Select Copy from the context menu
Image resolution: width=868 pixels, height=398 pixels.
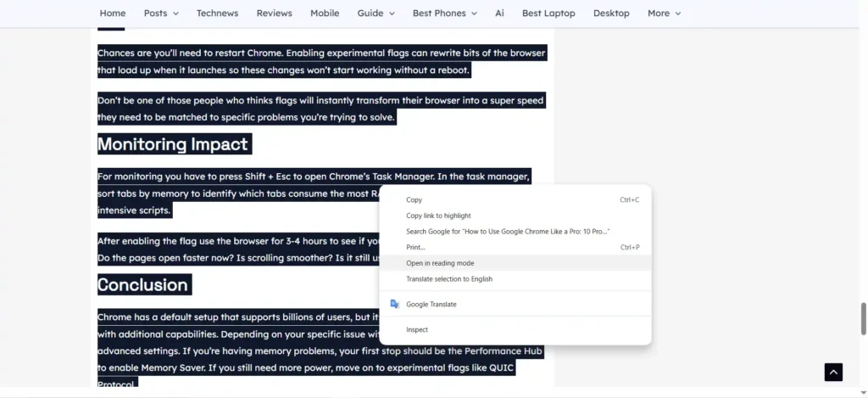coord(415,200)
